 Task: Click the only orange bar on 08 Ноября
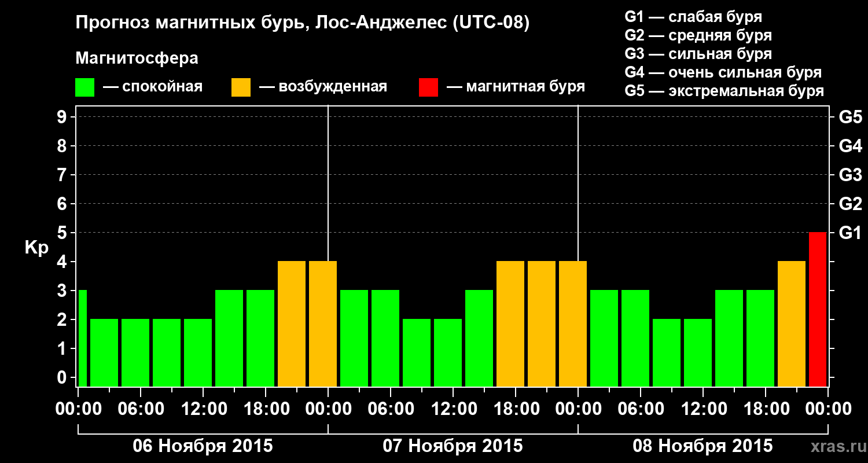point(792,324)
